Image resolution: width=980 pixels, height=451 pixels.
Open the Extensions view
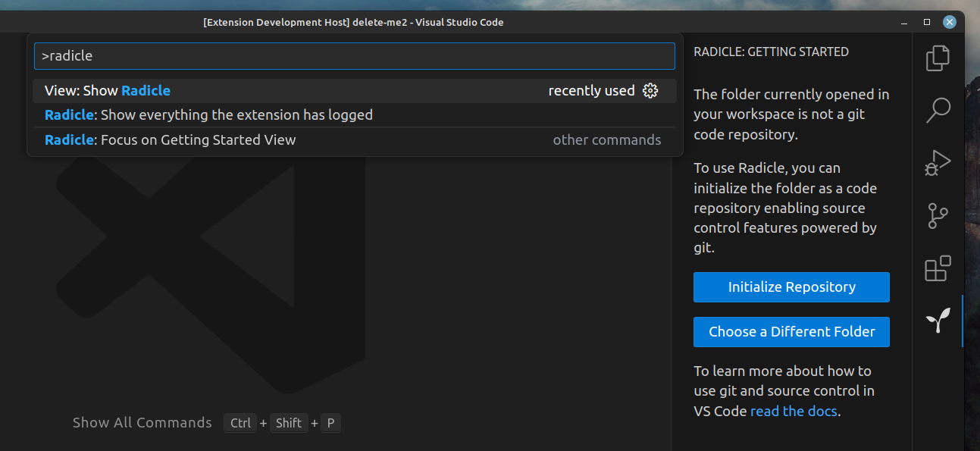click(x=938, y=268)
